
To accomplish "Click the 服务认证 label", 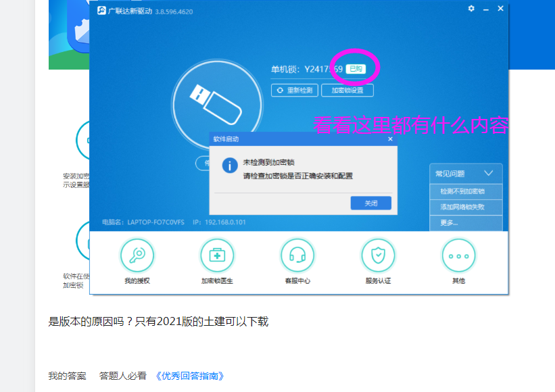I will point(378,281).
